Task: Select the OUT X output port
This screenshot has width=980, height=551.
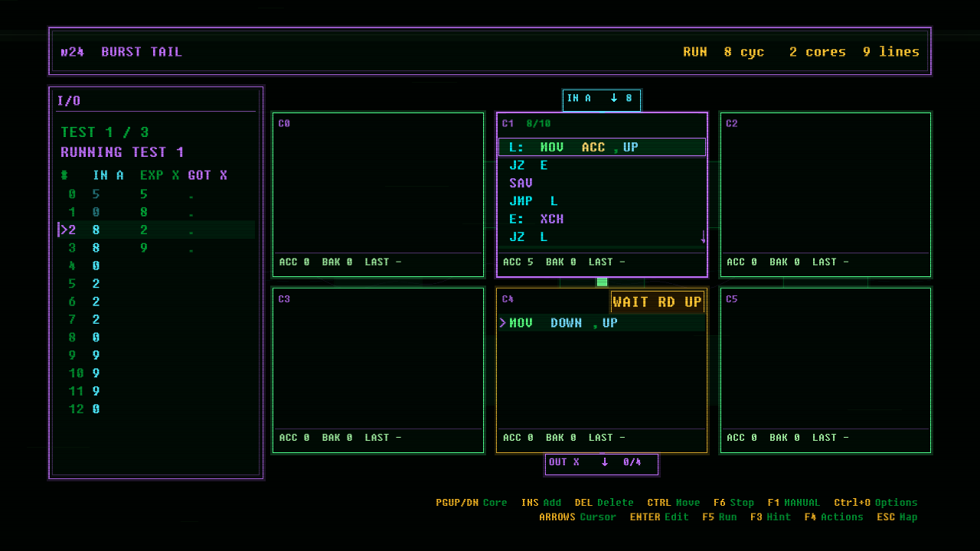Action: click(602, 464)
